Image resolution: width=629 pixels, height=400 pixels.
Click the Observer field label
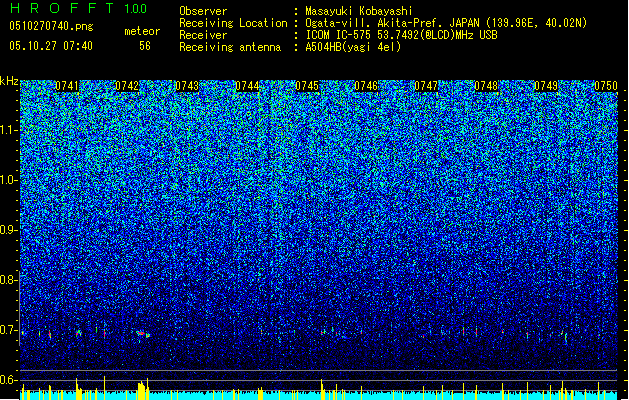coord(203,11)
